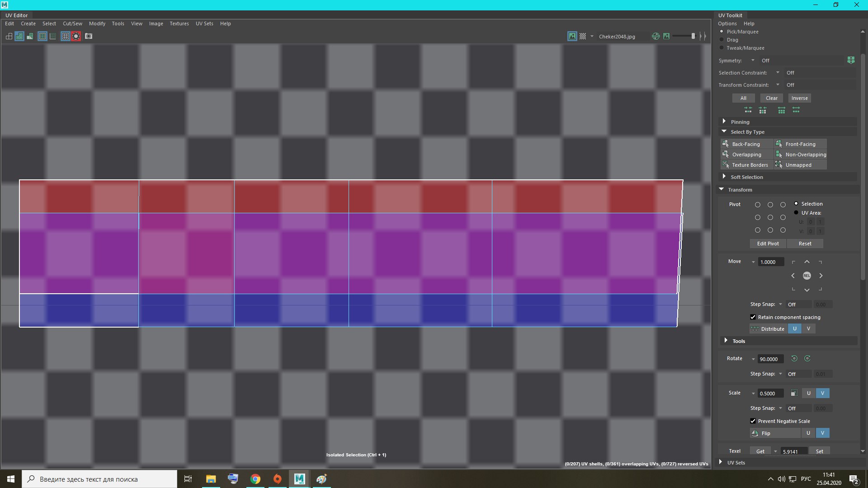Expand the Tools section
Viewport: 868px width, 488px height.
(726, 341)
